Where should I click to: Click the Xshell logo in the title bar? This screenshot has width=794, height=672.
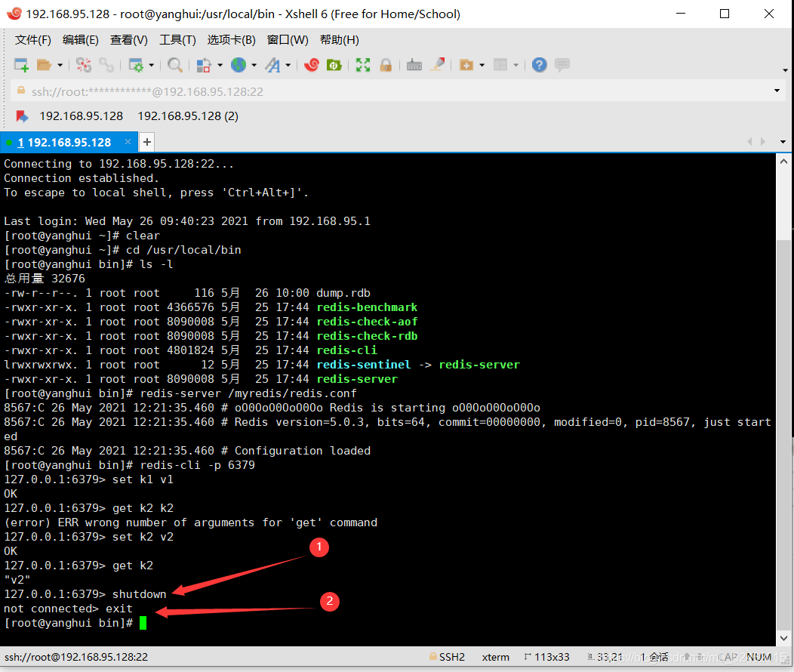click(x=14, y=14)
